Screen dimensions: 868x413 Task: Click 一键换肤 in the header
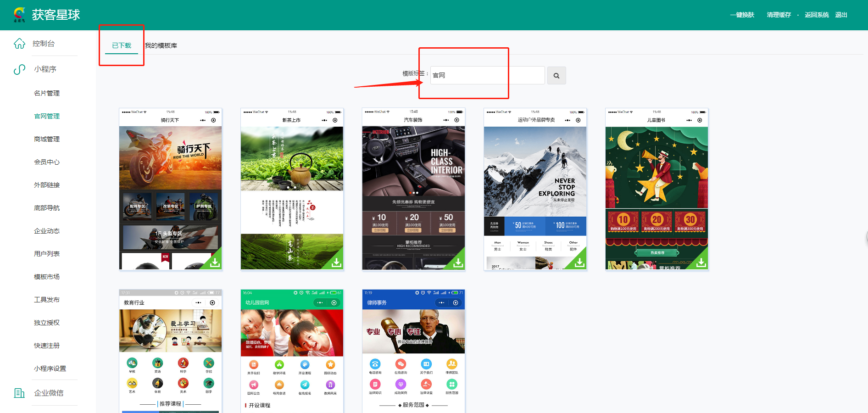click(742, 15)
